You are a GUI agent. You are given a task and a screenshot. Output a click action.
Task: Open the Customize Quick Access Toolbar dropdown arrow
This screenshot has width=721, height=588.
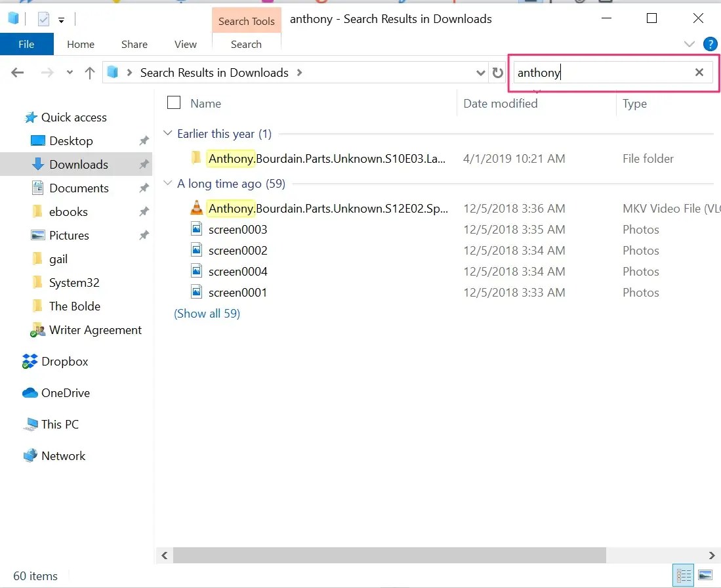tap(61, 20)
